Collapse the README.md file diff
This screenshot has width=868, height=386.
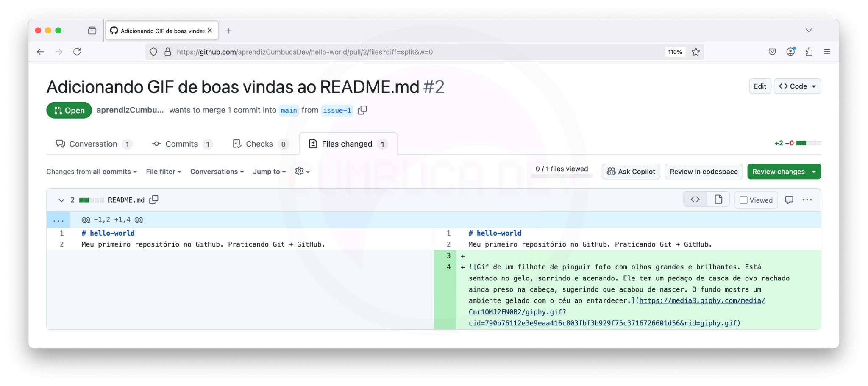tap(61, 200)
